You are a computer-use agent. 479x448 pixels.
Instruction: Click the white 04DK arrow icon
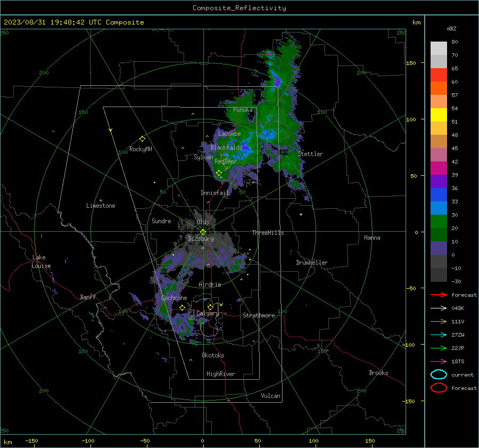point(439,308)
